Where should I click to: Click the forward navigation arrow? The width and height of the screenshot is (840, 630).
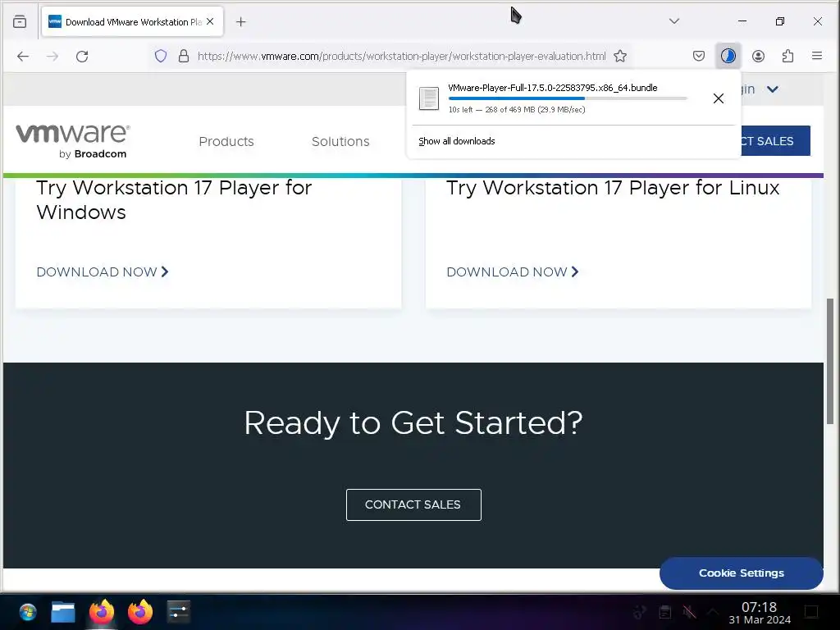pyautogui.click(x=52, y=57)
